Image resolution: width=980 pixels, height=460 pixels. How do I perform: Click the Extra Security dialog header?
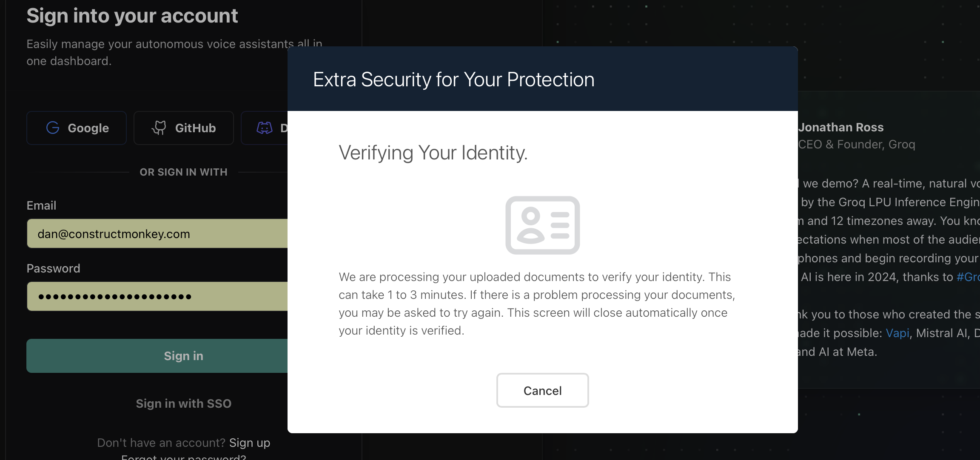(543, 79)
